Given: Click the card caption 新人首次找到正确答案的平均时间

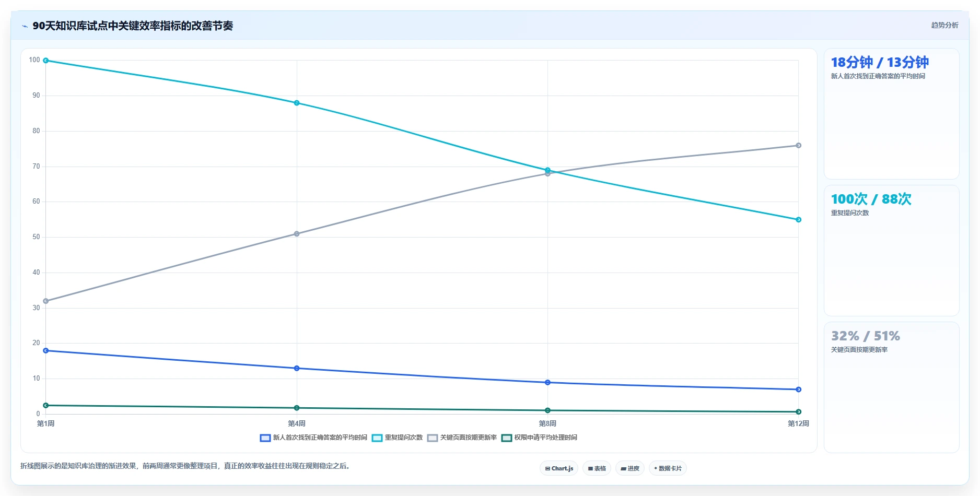Looking at the screenshot, I should click(878, 76).
